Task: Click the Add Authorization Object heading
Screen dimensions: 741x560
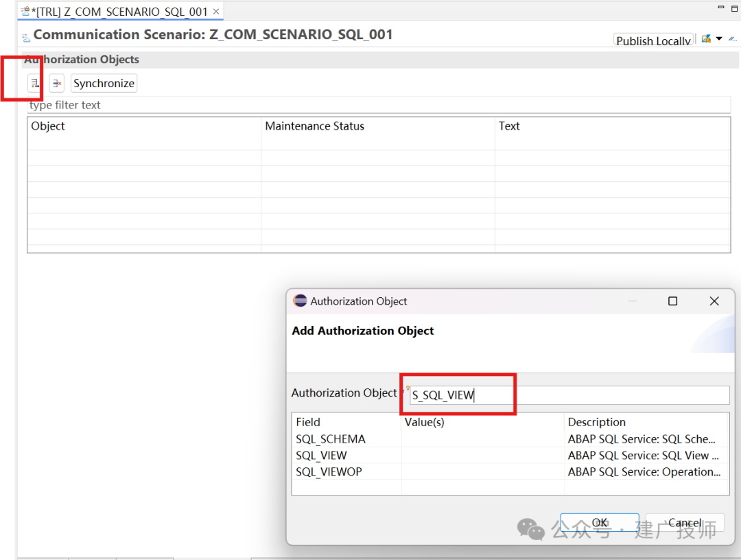Action: [x=362, y=331]
